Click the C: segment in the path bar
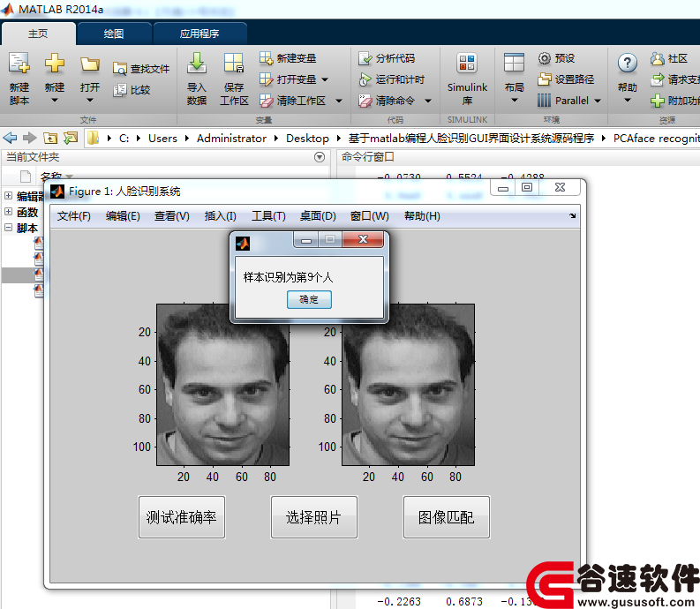Viewport: 700px width, 609px height. pos(124,139)
